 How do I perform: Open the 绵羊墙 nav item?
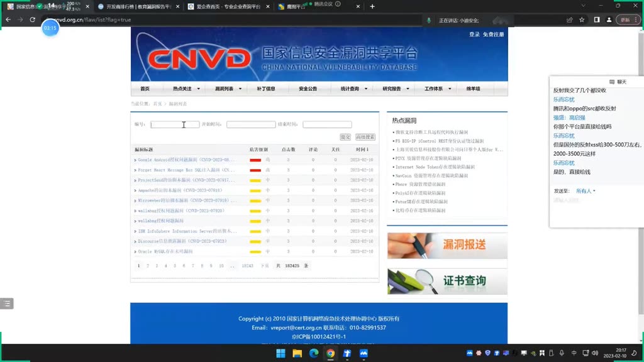(x=473, y=89)
